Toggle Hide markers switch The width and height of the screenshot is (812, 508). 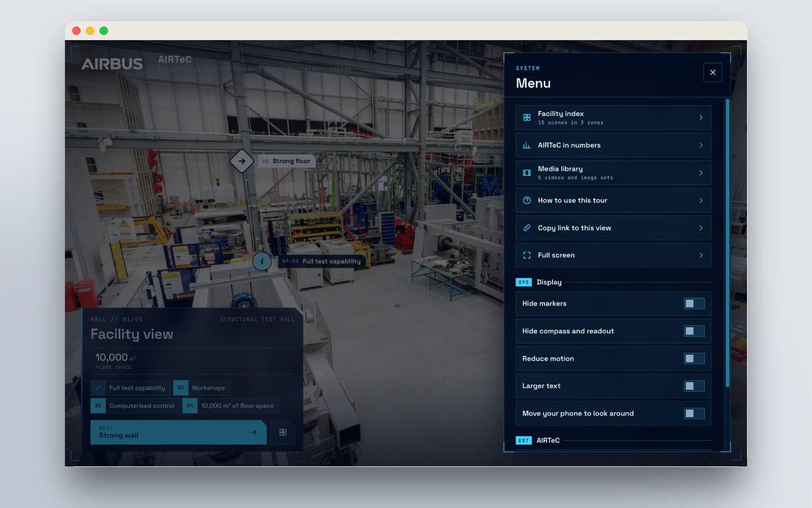tap(694, 303)
